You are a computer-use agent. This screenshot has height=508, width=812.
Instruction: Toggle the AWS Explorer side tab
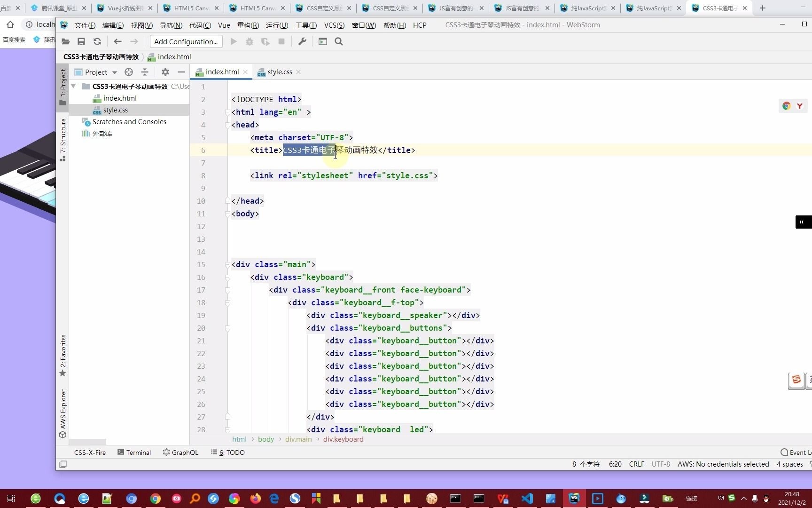point(62,414)
